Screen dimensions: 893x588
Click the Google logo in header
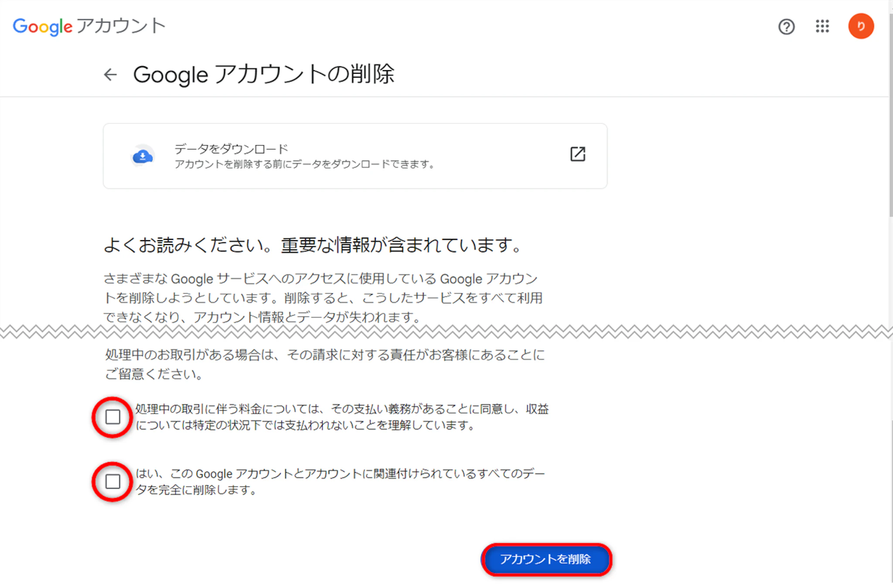pos(42,27)
